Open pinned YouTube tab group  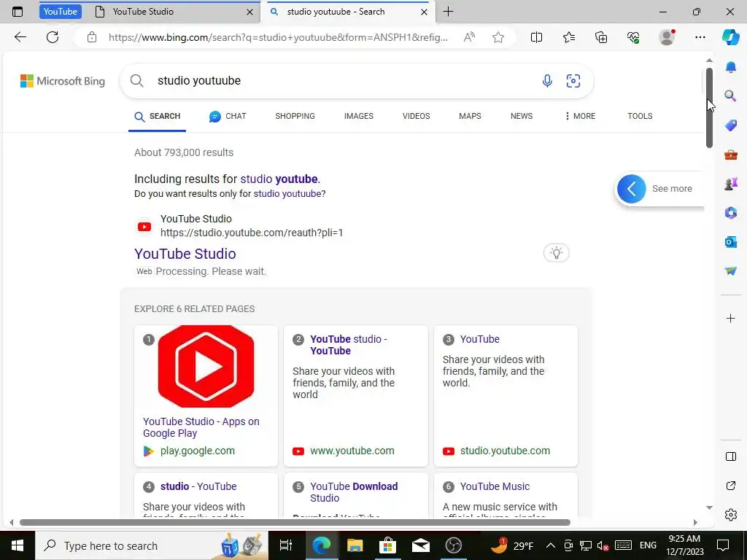(61, 12)
